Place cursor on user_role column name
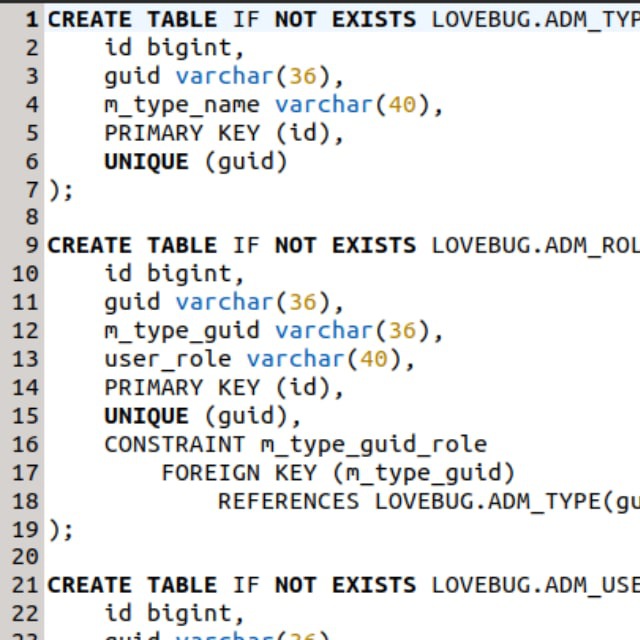The height and width of the screenshot is (640, 640). tap(168, 360)
